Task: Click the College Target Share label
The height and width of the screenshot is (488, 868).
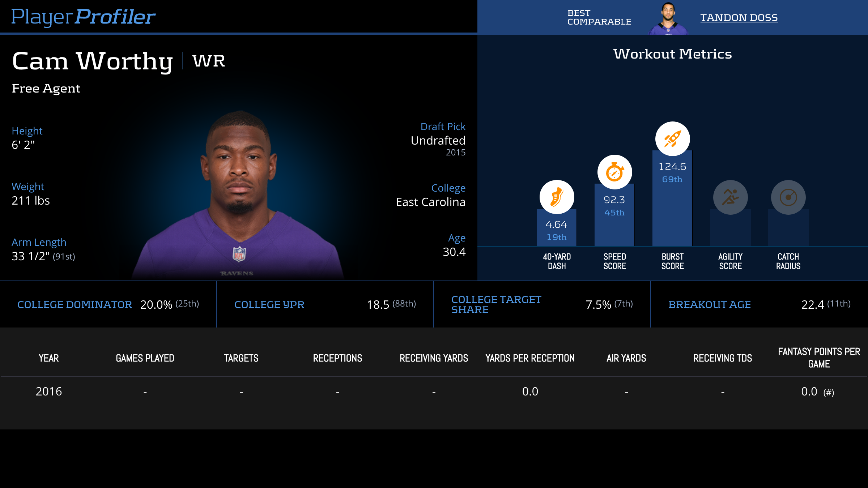Action: [496, 304]
